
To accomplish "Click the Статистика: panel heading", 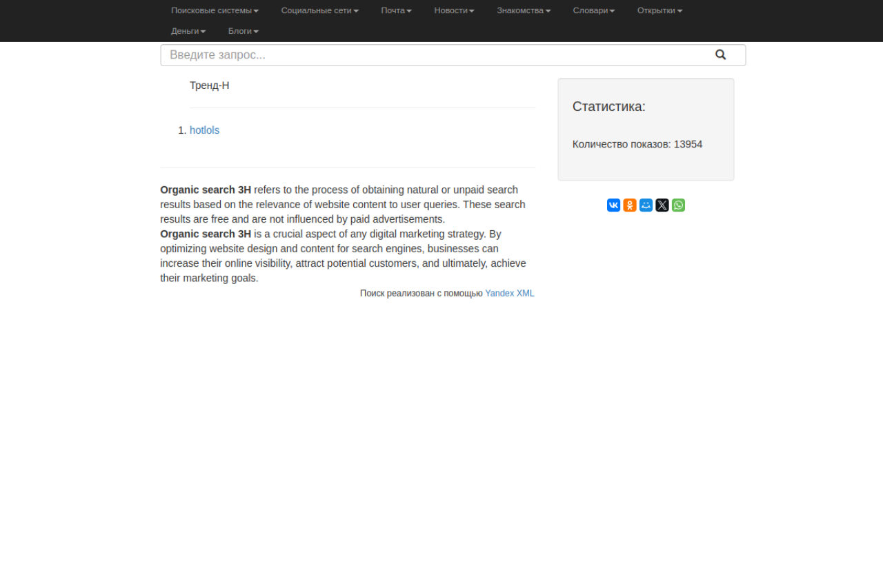I will pos(609,107).
